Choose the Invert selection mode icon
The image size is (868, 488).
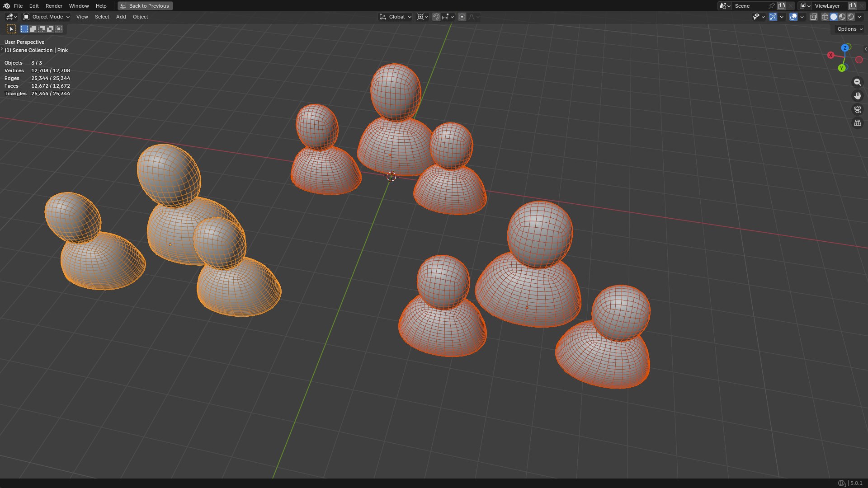(50, 29)
